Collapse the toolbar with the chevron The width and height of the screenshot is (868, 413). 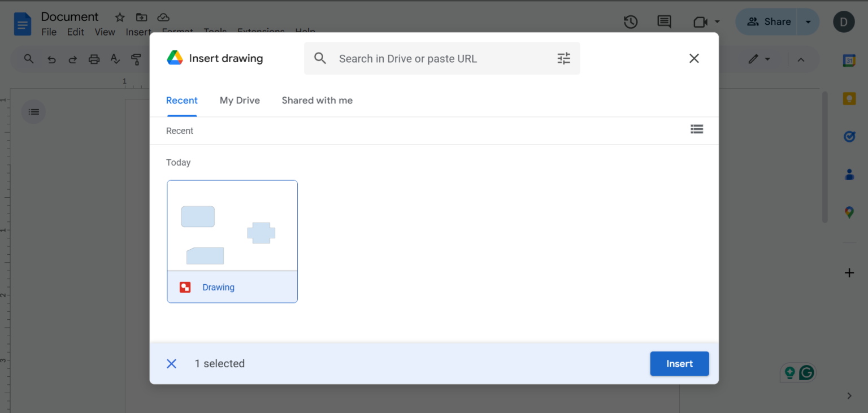801,59
